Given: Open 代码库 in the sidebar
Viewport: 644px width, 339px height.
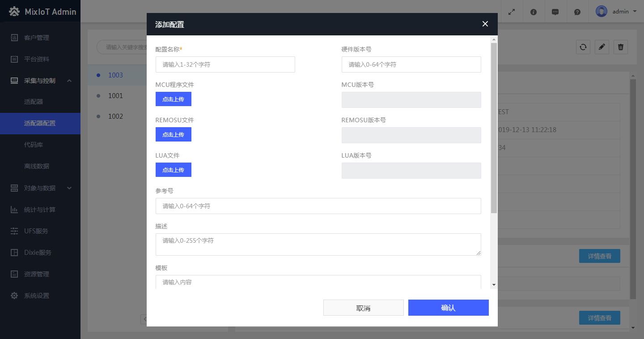Looking at the screenshot, I should 34,145.
